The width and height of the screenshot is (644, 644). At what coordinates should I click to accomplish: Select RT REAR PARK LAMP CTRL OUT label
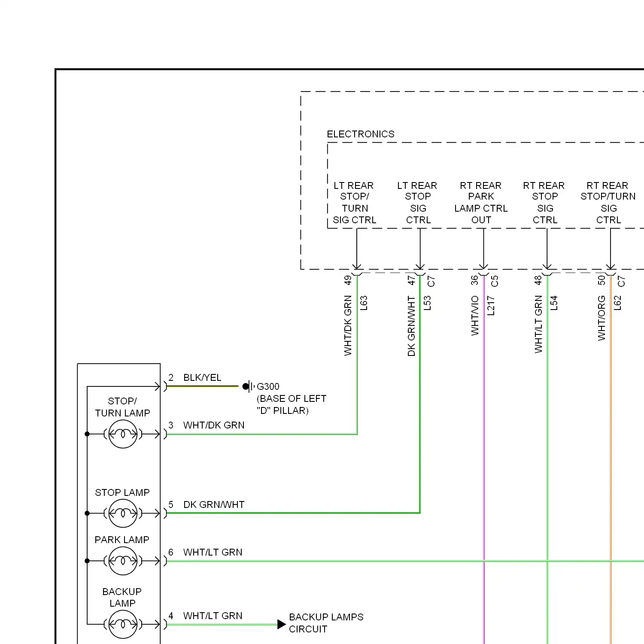pyautogui.click(x=481, y=203)
